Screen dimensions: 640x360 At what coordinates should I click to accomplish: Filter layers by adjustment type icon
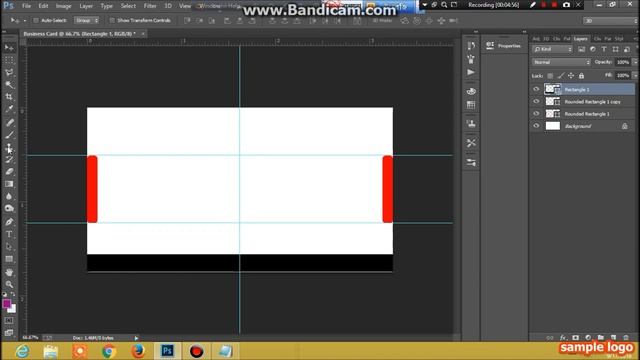pyautogui.click(x=593, y=49)
